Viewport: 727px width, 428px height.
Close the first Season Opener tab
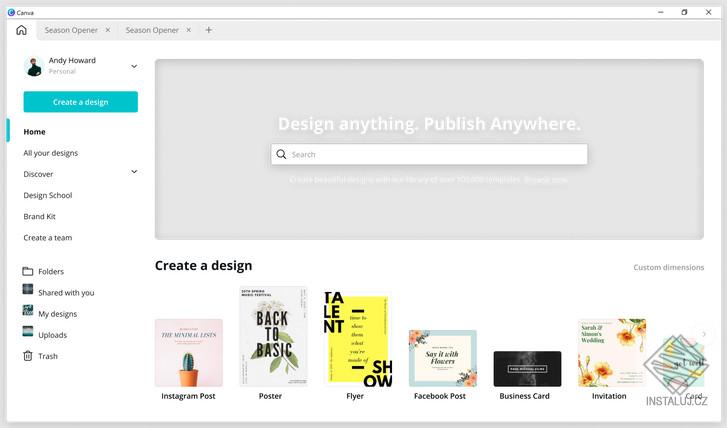108,30
